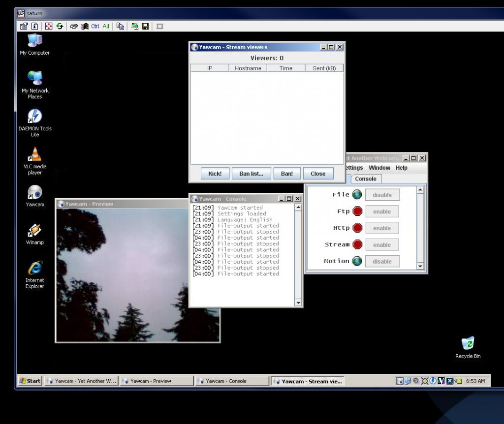504x424 pixels.
Task: Click the greyed-out rectangle icon in VNC toolbar
Action: (x=160, y=27)
